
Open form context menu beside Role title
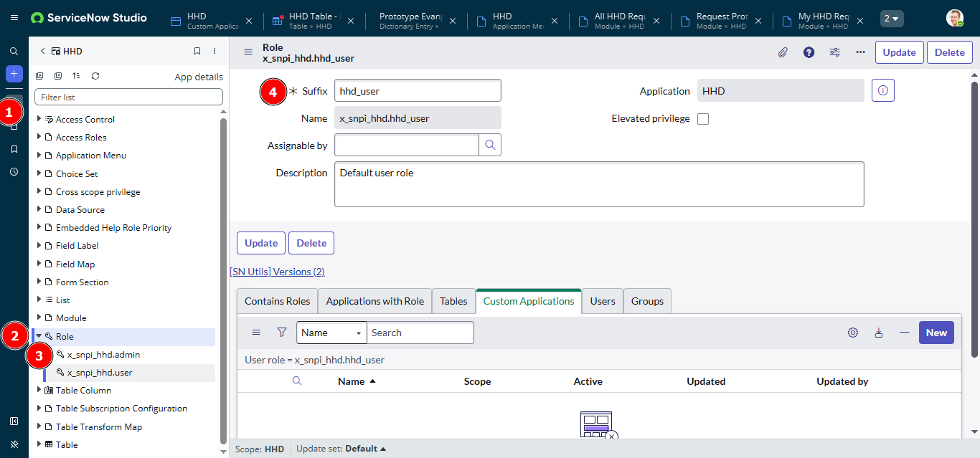coord(248,52)
